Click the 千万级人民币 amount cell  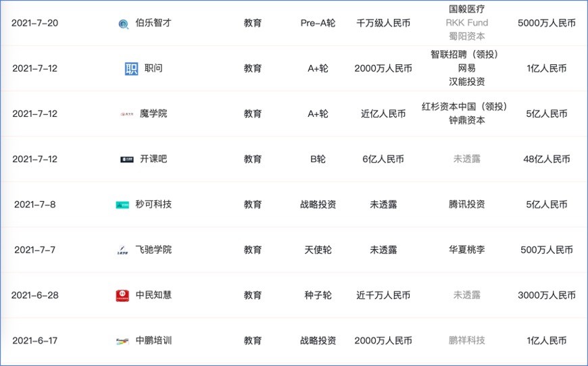(383, 23)
